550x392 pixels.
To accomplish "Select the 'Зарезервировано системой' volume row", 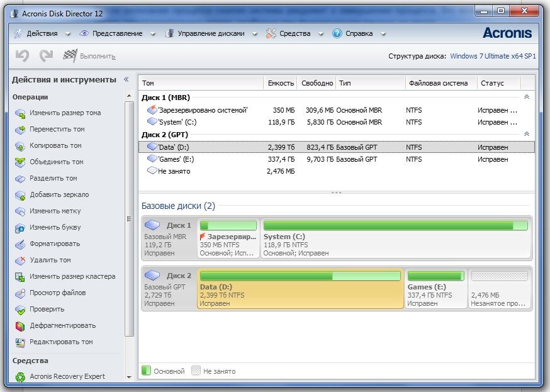I will coord(337,110).
